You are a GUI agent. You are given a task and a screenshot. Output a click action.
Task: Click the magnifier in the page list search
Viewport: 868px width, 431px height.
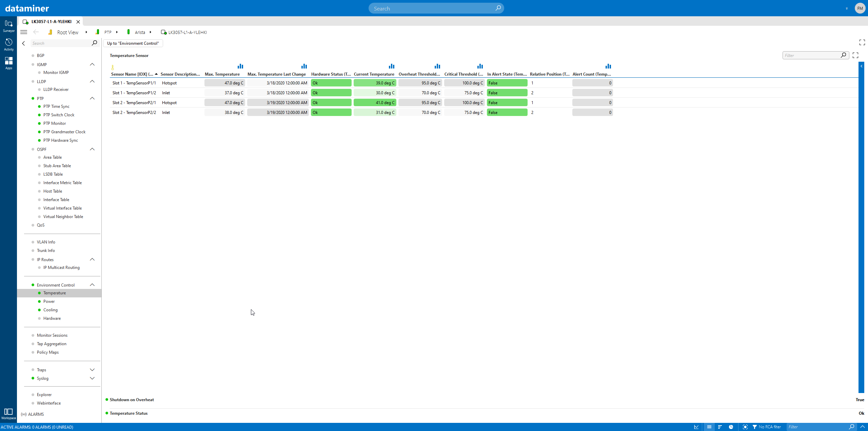[x=94, y=43]
